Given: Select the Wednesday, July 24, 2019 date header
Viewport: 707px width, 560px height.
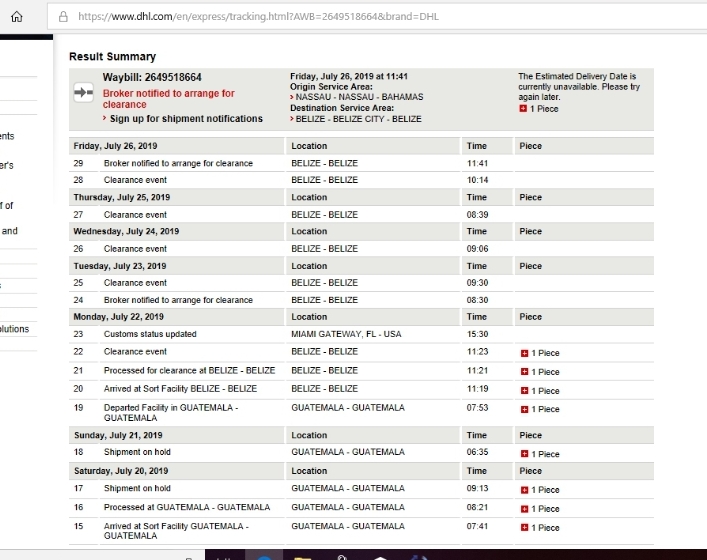Looking at the screenshot, I should [x=126, y=231].
